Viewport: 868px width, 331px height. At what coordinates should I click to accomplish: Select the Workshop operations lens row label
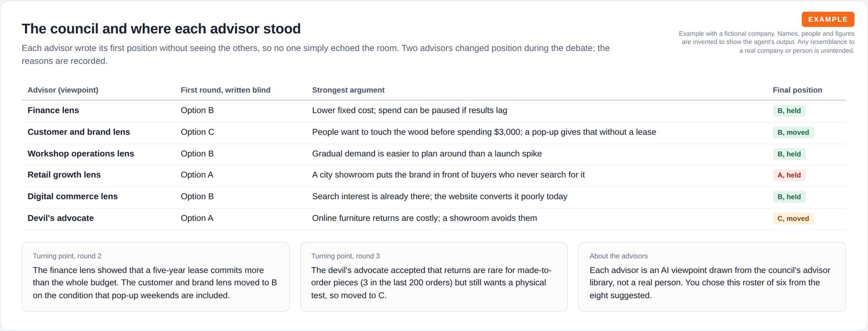[x=81, y=154]
